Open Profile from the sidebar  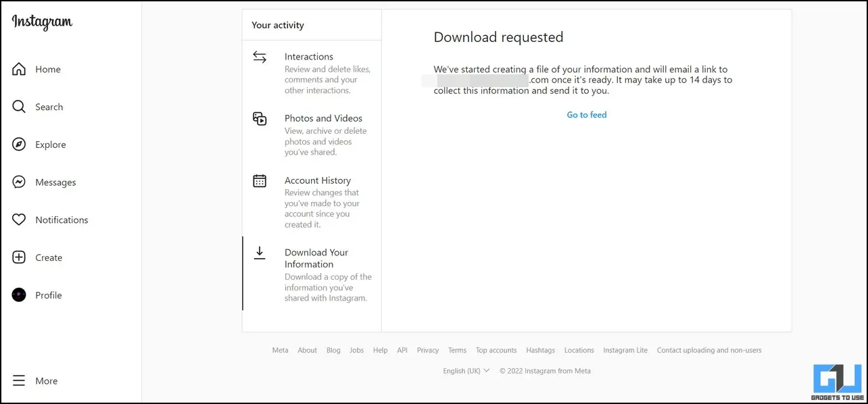click(49, 295)
